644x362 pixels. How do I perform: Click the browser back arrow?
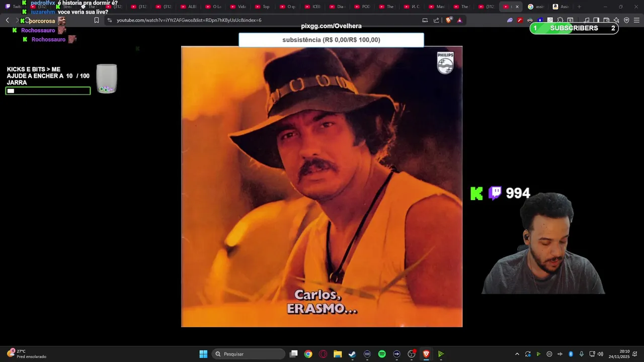[x=7, y=20]
